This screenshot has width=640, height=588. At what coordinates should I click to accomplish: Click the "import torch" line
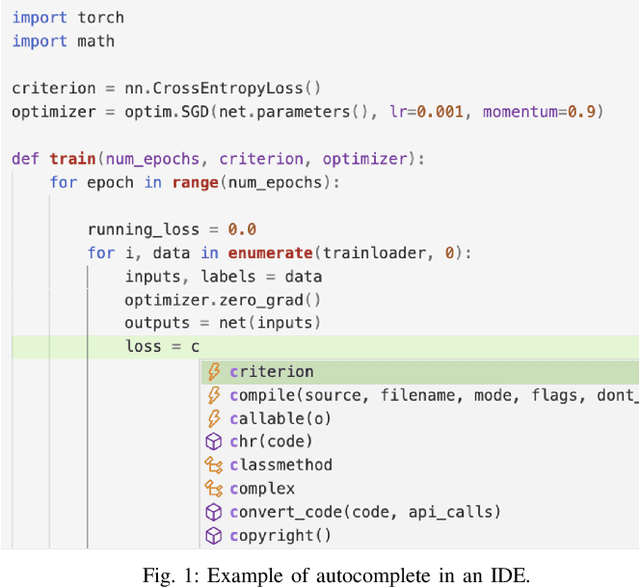[68, 18]
